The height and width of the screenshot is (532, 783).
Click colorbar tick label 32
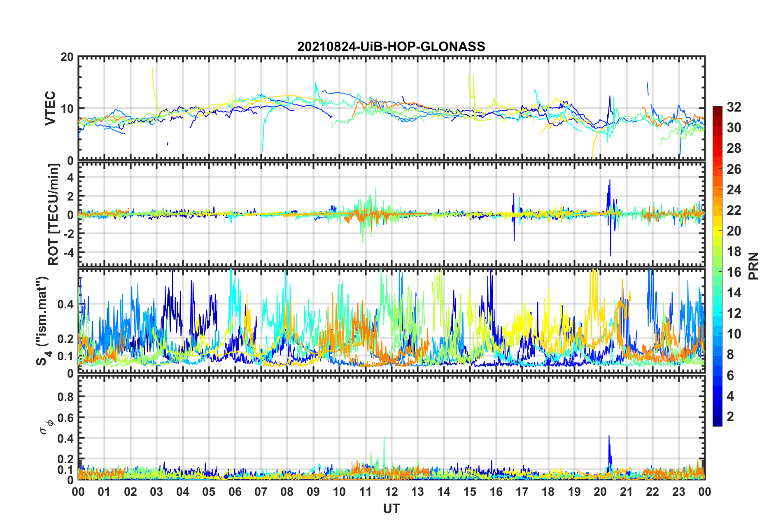click(x=734, y=107)
